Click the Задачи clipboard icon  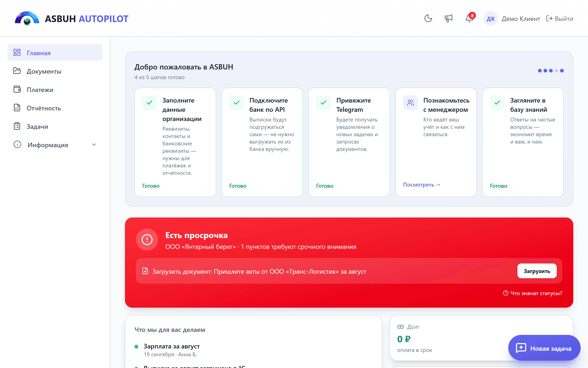point(17,126)
